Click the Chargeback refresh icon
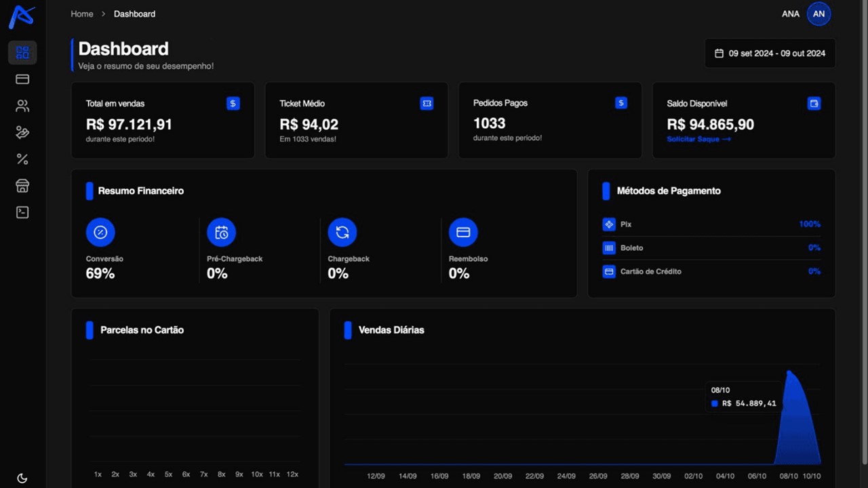 click(342, 232)
